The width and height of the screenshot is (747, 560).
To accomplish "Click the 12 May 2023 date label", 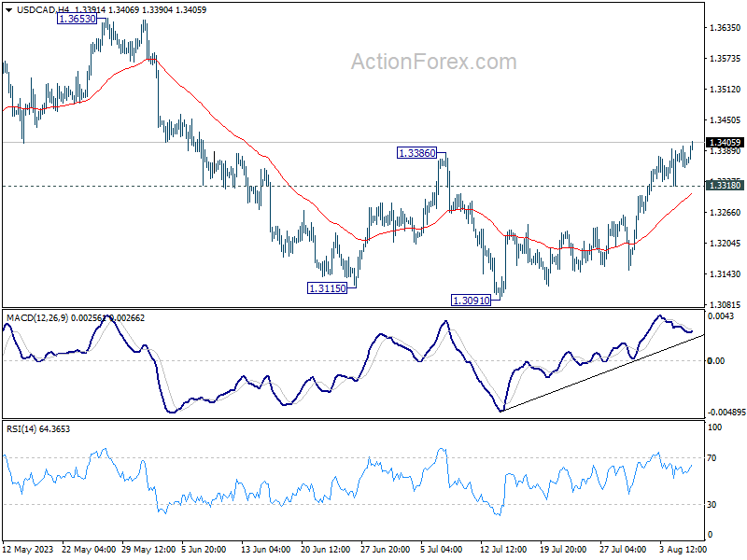I will coord(28,550).
